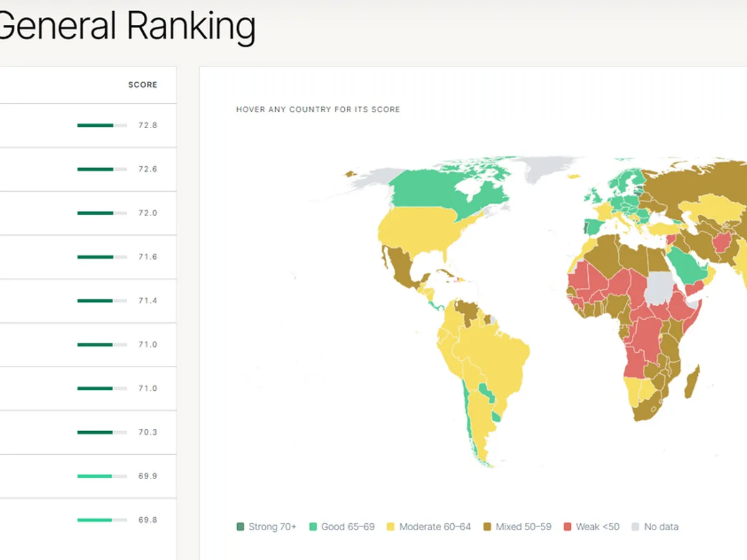Viewport: 747px width, 560px height.
Task: Click the Mixed 50–59 legend swatch
Action: [x=488, y=526]
